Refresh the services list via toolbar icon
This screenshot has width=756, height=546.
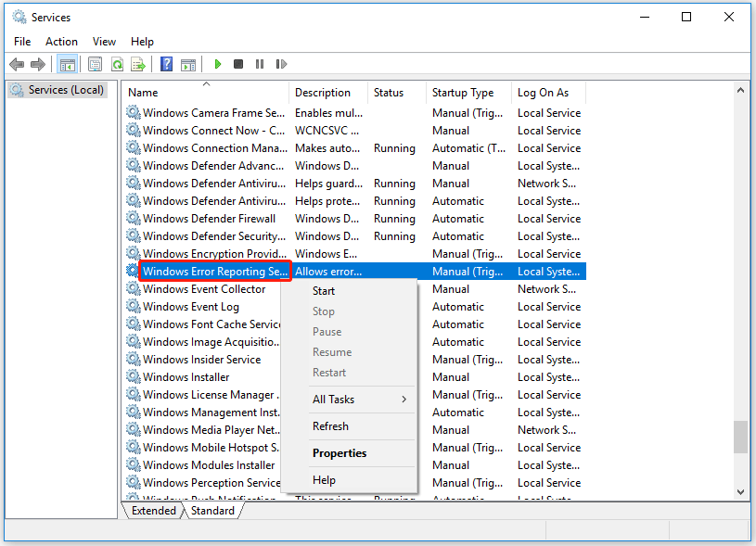click(x=117, y=64)
